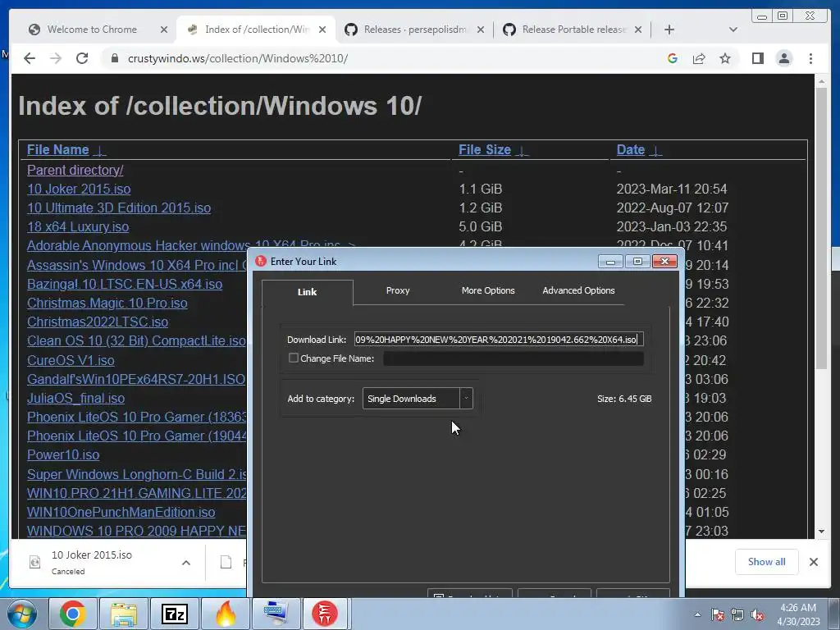Viewport: 840px width, 630px height.
Task: Sort by Date column header
Action: coord(631,149)
